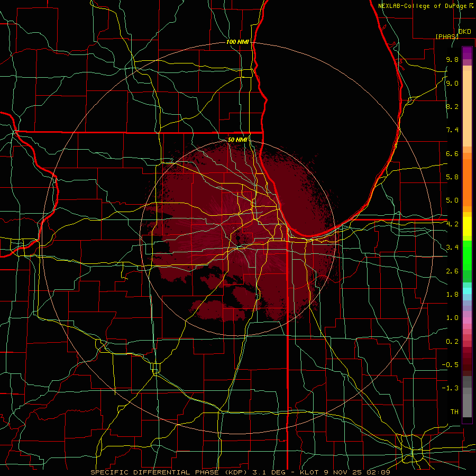Click the TH threshold label
The height and width of the screenshot is (476, 476).
pos(454,412)
